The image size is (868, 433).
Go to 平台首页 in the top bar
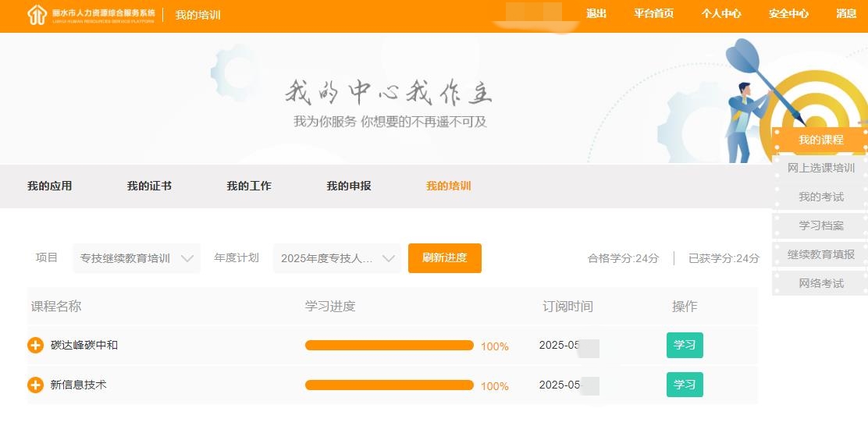point(653,13)
